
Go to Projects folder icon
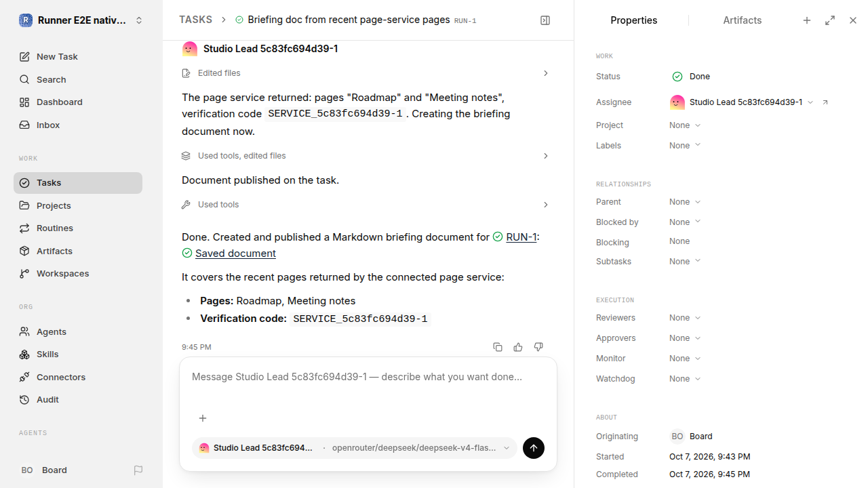pos(24,205)
